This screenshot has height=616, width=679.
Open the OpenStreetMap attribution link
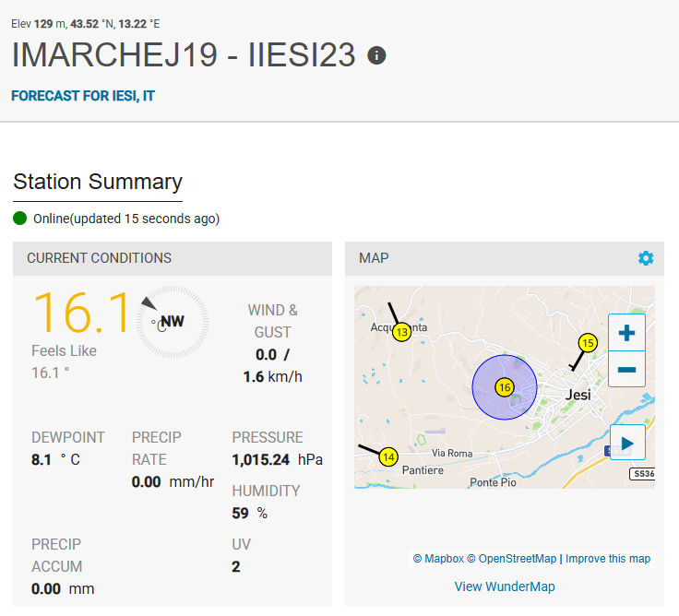click(518, 559)
